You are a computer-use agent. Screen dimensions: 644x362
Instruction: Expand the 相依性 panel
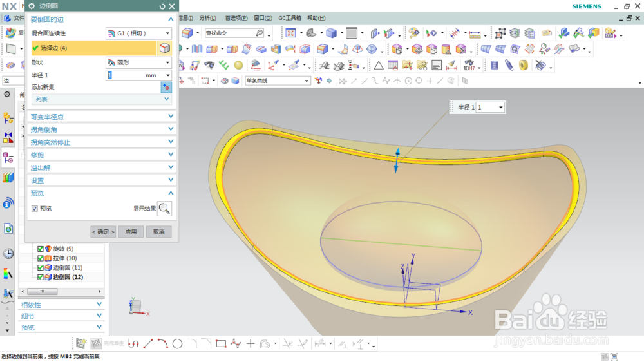[x=61, y=305]
